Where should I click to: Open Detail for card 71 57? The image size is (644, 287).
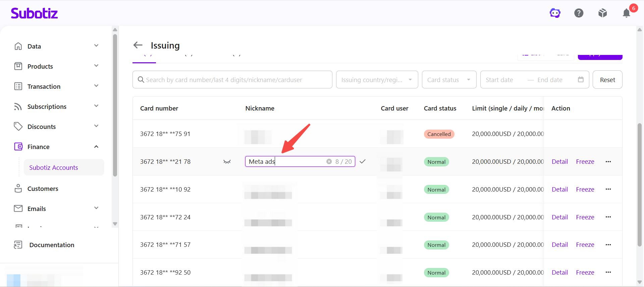(x=560, y=245)
